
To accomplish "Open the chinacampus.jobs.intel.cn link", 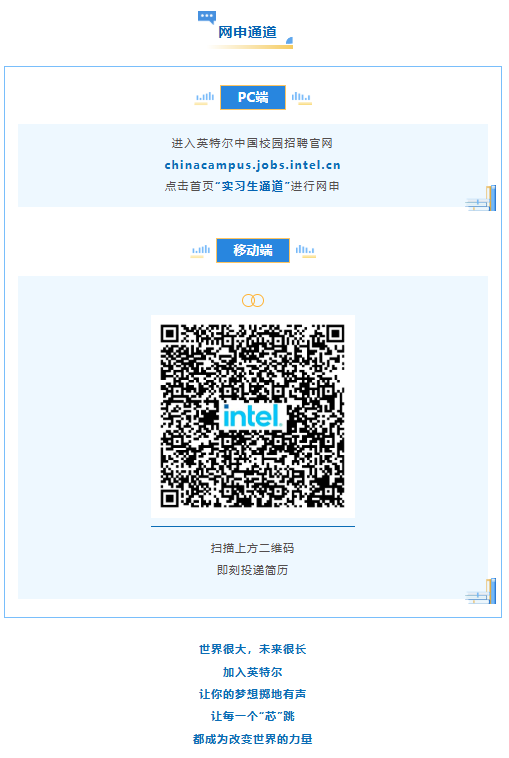I will click(x=252, y=165).
